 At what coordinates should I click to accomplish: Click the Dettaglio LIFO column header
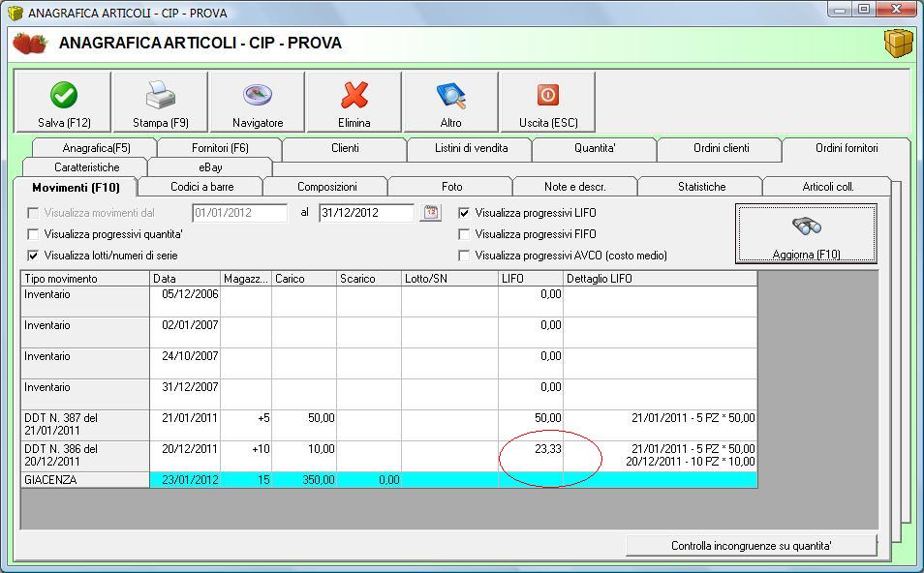[x=660, y=279]
